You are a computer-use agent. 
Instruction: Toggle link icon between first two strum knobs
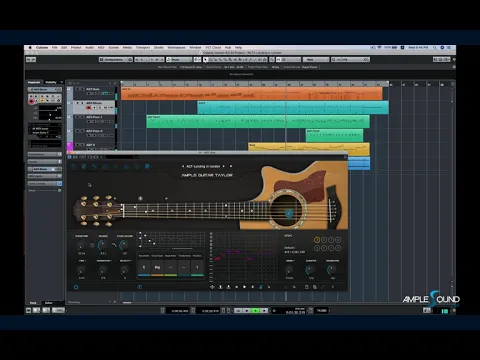(x=92, y=245)
